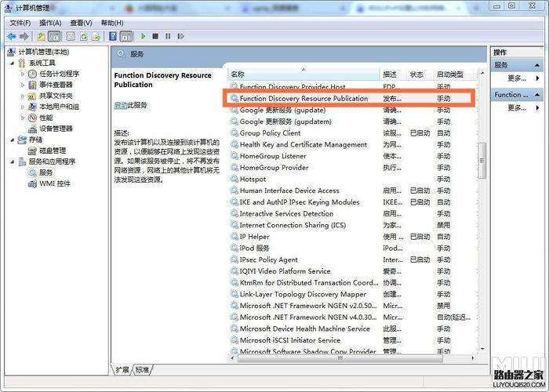Open the 操作(A) menu
The image size is (549, 392).
[x=50, y=23]
